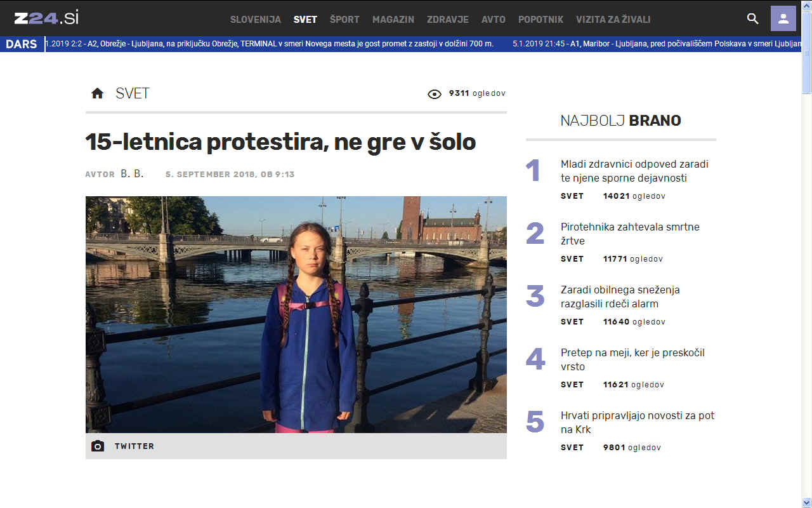Click the '11640 ogledov' count
Image resolution: width=812 pixels, height=508 pixels.
click(x=634, y=322)
